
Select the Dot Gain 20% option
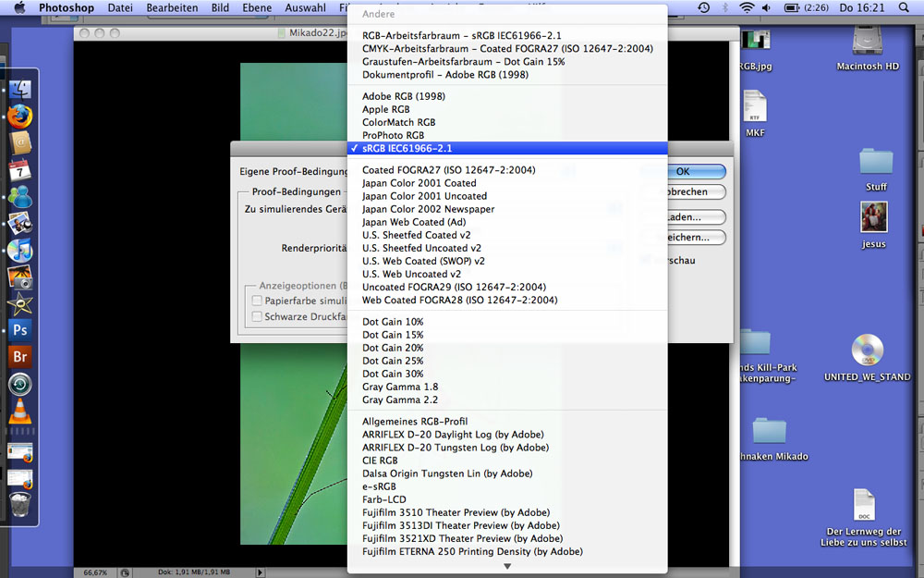pos(393,348)
